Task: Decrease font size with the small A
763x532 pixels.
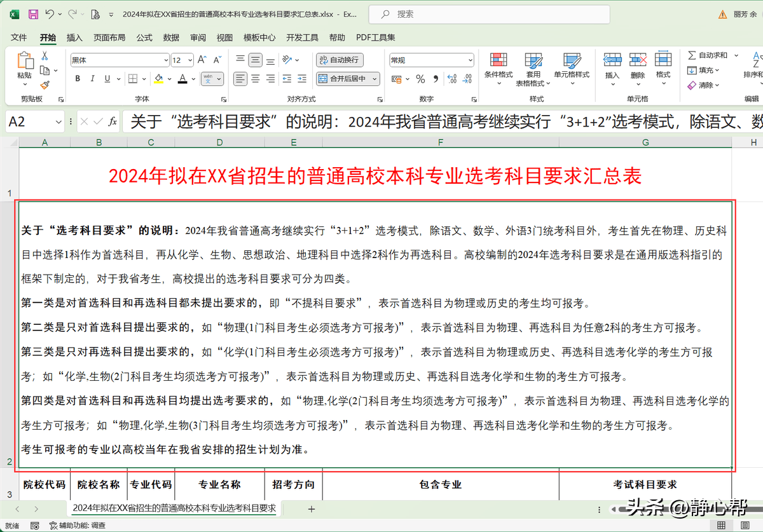Action: pos(219,60)
